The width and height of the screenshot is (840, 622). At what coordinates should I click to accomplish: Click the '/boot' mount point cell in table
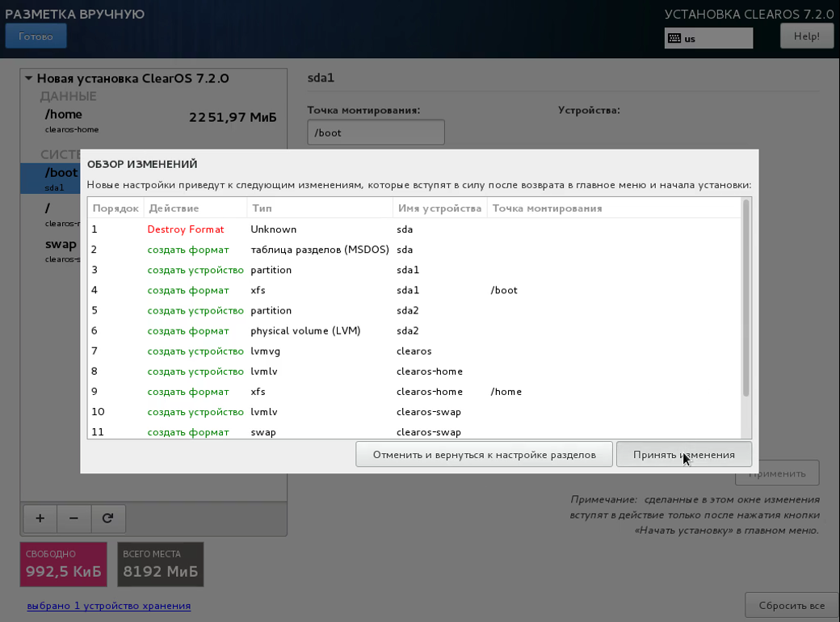point(504,290)
